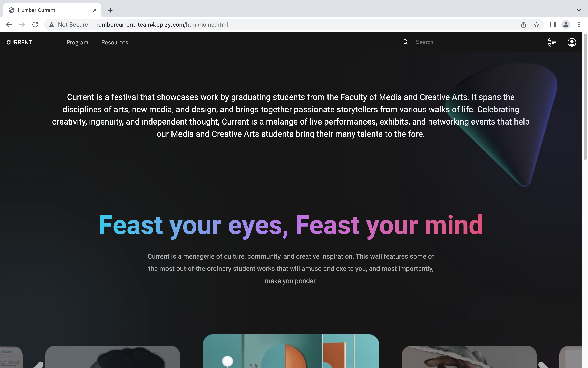Open Chrome's three-dot menu
The width and height of the screenshot is (588, 368).
tap(579, 25)
